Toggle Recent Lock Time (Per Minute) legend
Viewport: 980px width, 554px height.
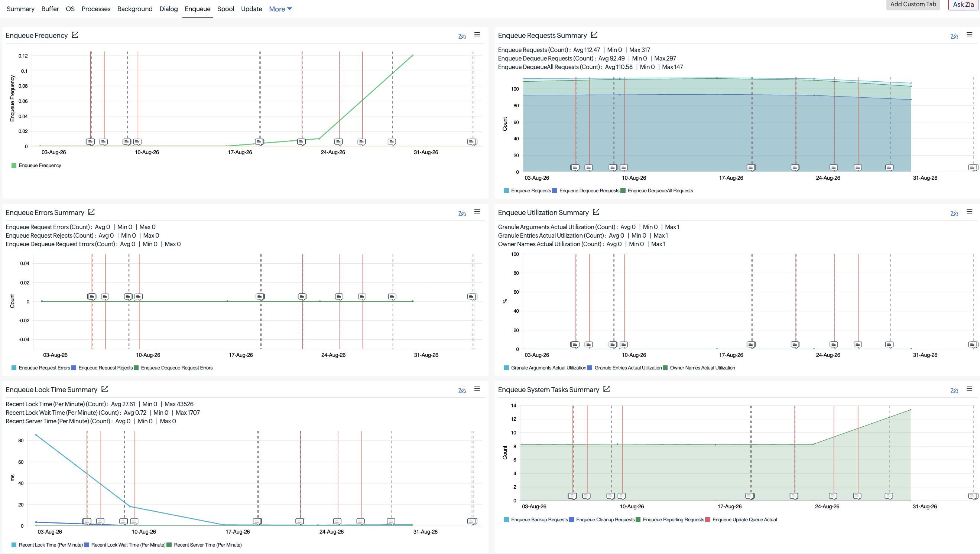(47, 545)
